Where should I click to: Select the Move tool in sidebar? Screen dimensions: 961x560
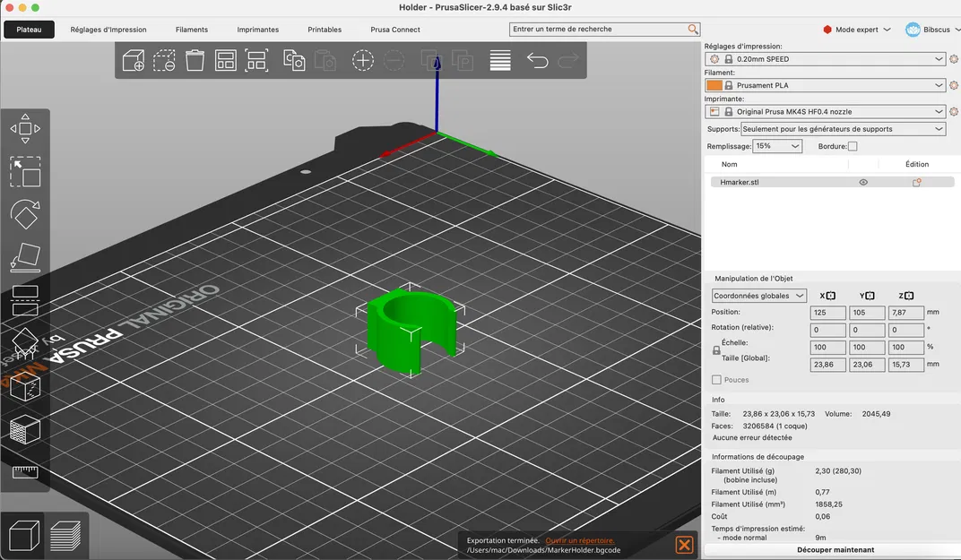pos(25,129)
